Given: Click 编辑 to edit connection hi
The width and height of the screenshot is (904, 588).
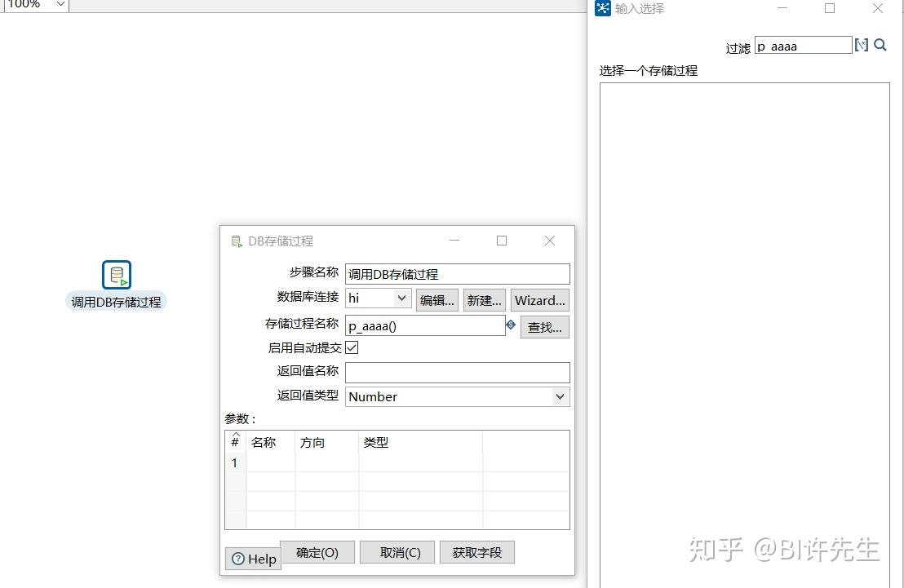Looking at the screenshot, I should pos(437,299).
